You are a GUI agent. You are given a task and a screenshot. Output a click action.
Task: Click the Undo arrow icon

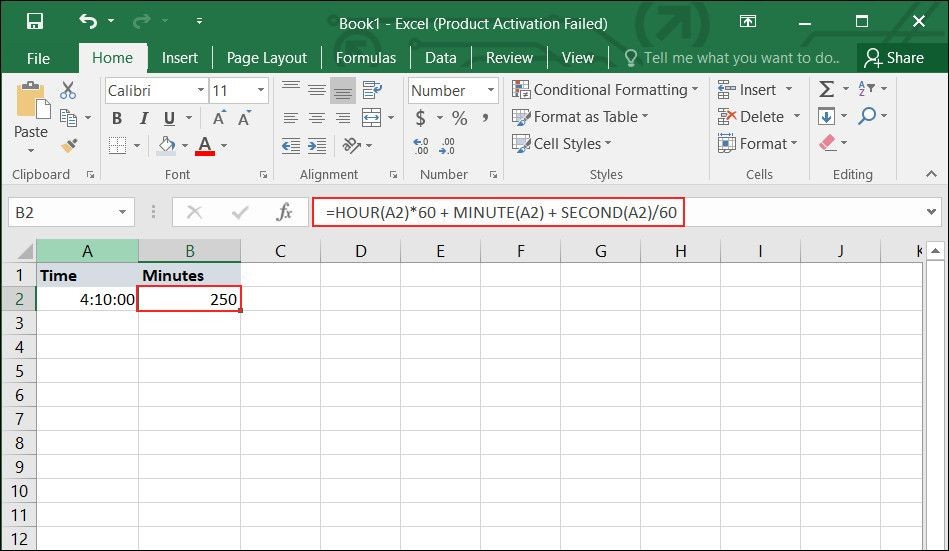pos(88,22)
